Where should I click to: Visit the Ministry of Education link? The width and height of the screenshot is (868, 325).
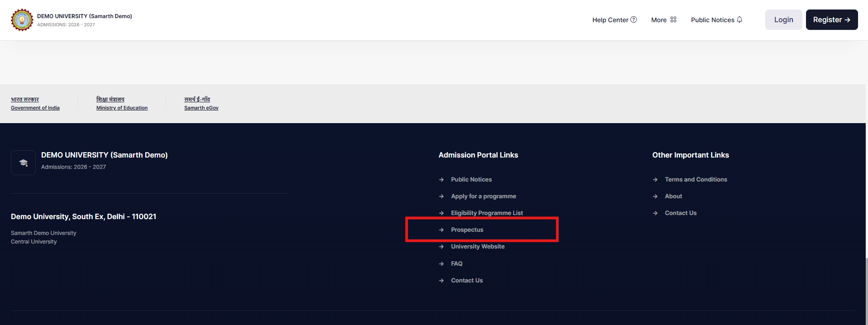click(122, 108)
